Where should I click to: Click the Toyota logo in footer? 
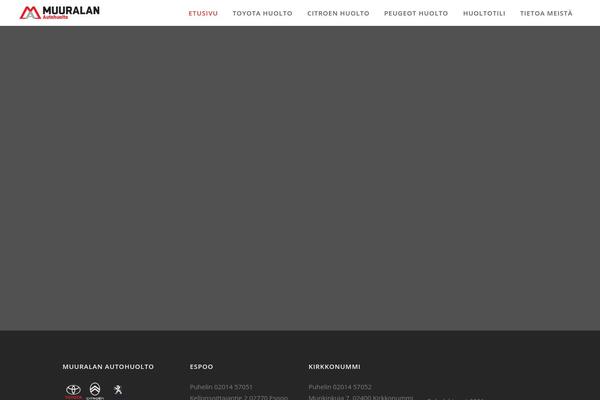tap(73, 391)
